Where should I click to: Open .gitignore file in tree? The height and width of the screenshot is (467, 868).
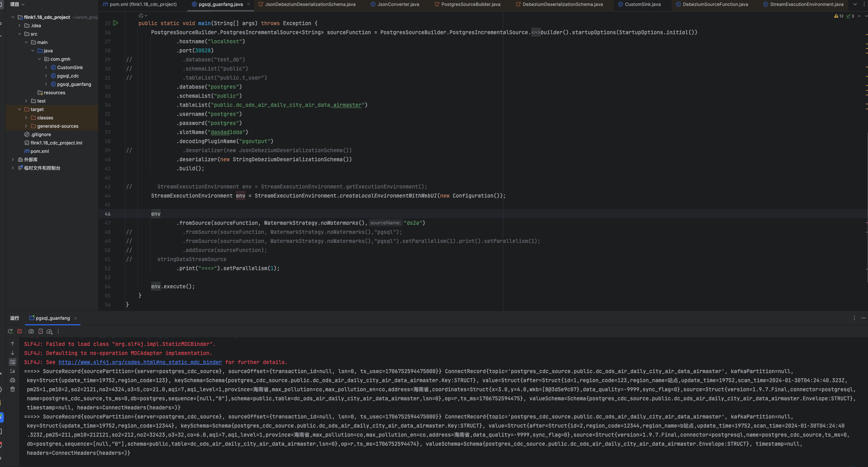click(x=38, y=134)
